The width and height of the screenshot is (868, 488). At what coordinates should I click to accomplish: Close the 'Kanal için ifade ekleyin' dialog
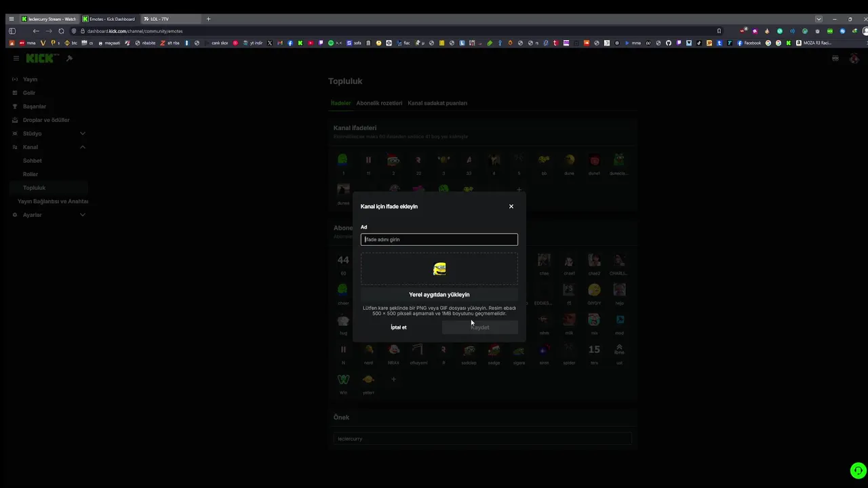[511, 207]
